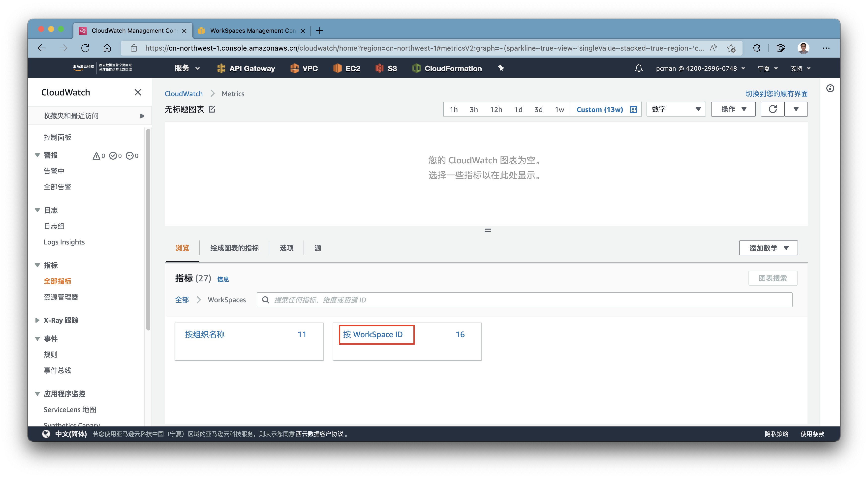868x478 pixels.
Task: Switch to the 选项 tab
Action: (x=286, y=248)
